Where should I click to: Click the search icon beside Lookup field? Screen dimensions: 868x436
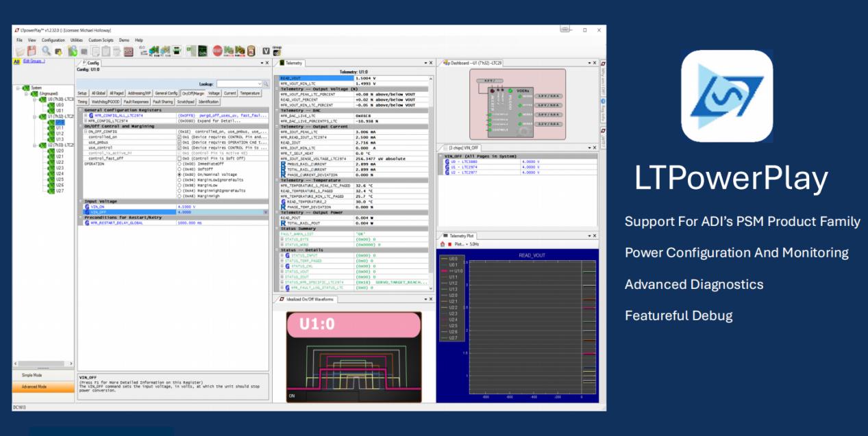[x=266, y=84]
